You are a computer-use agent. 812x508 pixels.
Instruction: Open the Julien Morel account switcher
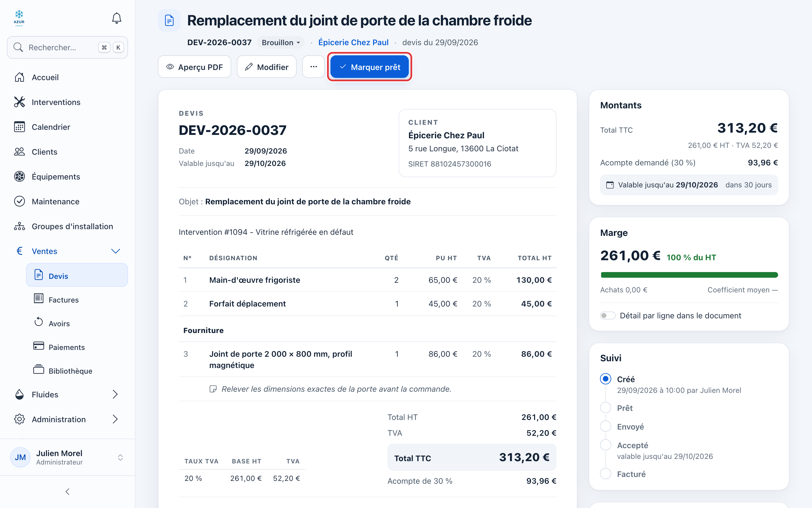(120, 457)
